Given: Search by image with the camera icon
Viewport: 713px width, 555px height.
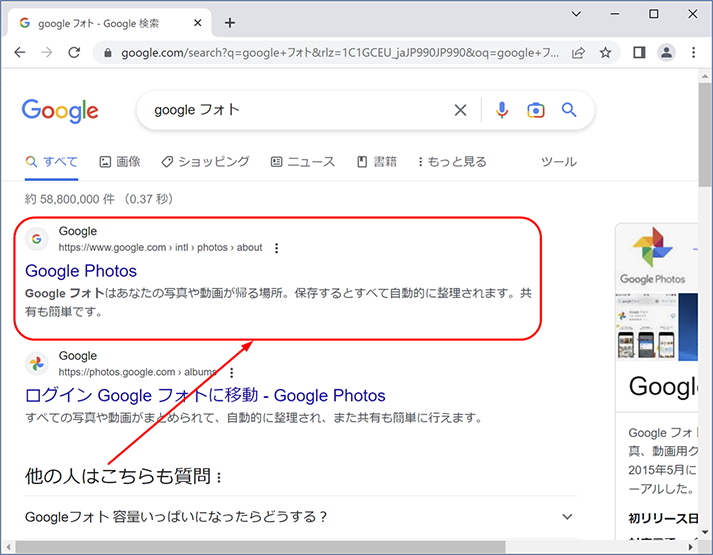Looking at the screenshot, I should pyautogui.click(x=536, y=110).
